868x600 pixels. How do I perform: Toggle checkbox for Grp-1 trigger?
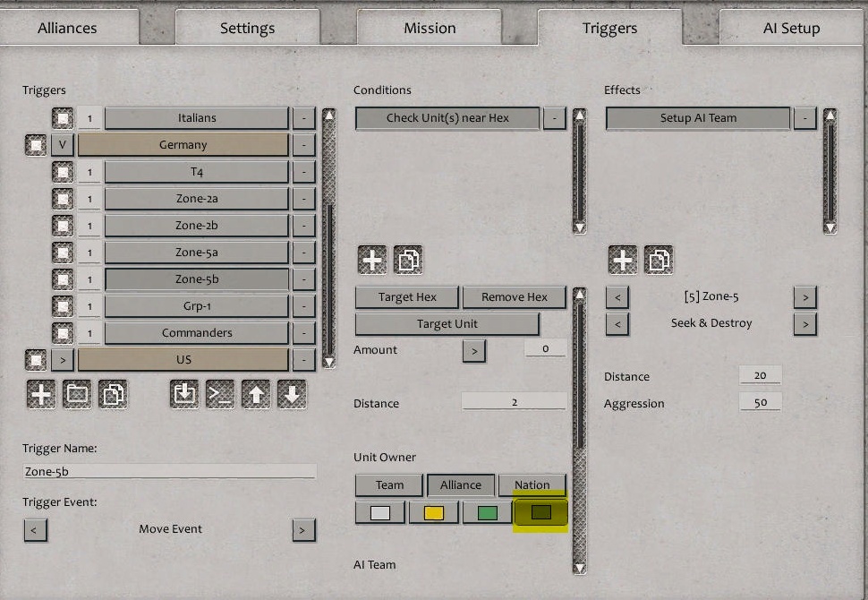[63, 306]
